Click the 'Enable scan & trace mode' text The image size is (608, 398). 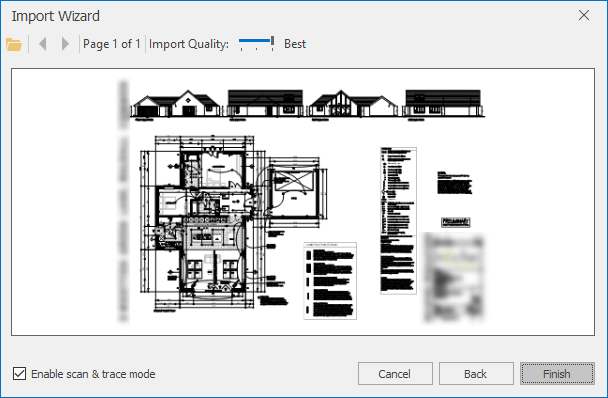click(93, 374)
